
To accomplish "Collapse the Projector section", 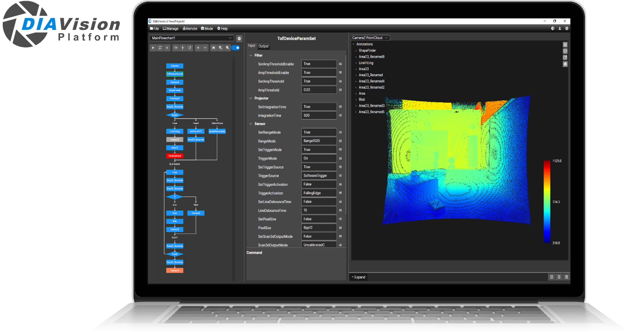I will pos(251,98).
